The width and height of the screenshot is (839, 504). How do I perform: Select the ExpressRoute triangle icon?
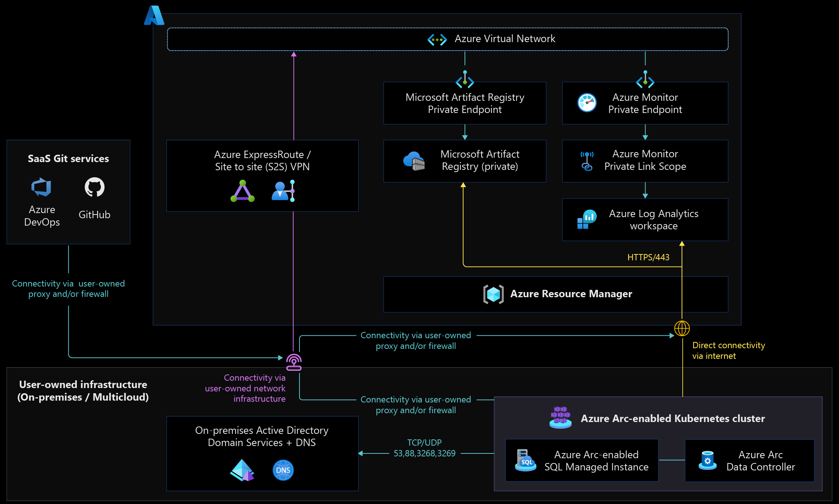pyautogui.click(x=243, y=191)
